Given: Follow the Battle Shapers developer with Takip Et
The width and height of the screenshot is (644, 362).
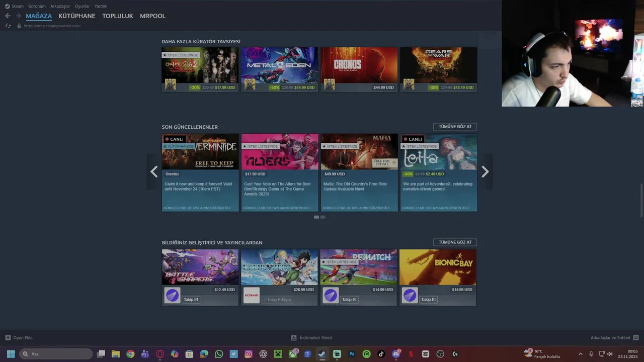Looking at the screenshot, I should [x=191, y=300].
